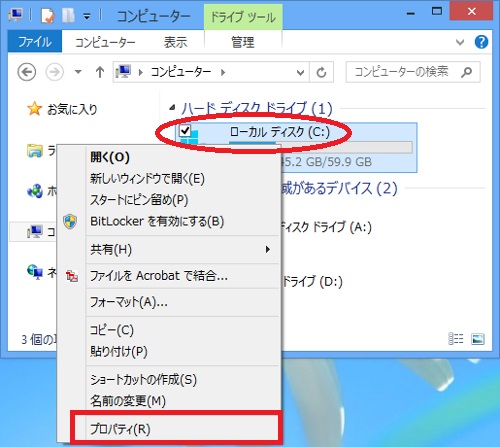The width and height of the screenshot is (500, 447).
Task: Click the Homegroup icon in sidebar
Action: click(x=35, y=191)
